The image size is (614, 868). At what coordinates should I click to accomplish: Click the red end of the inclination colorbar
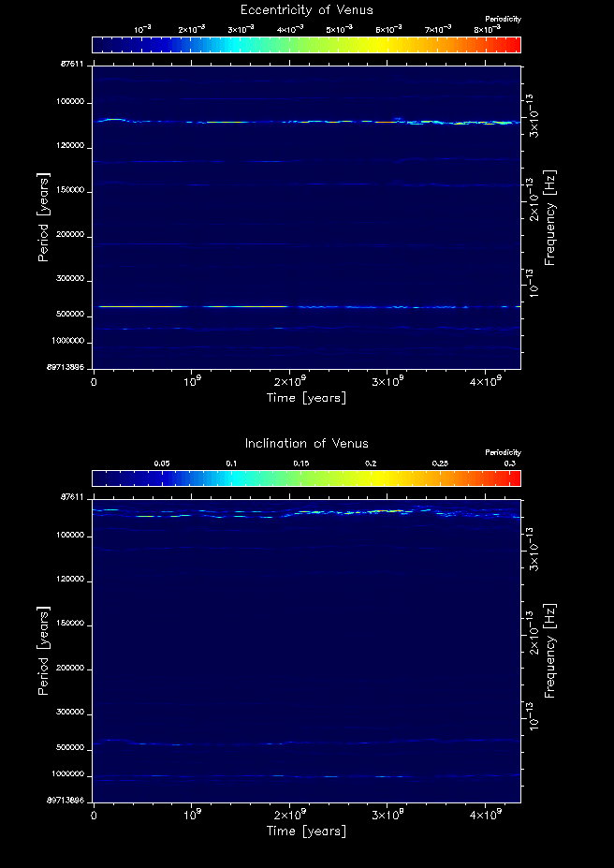(x=513, y=478)
